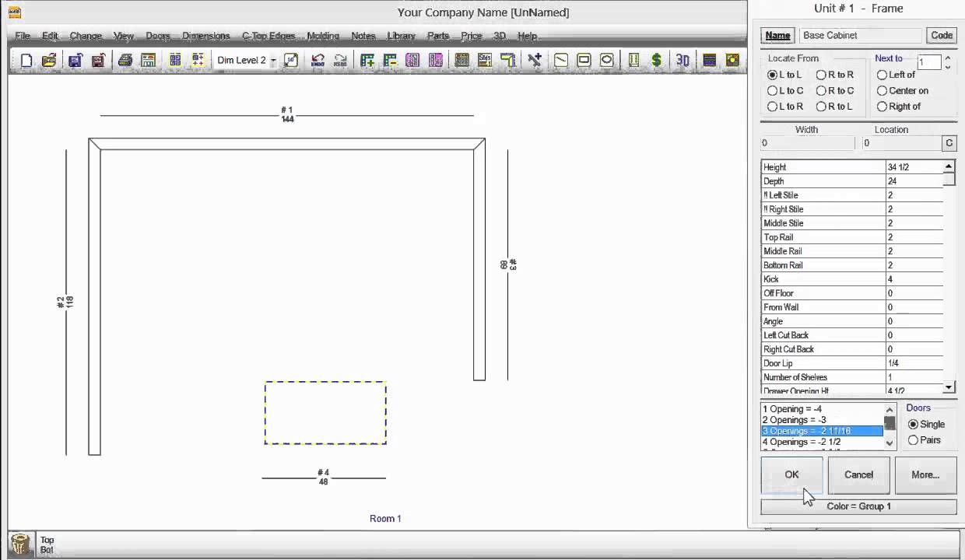Click the Next to spinner arrows
965x560 pixels.
[x=947, y=62]
